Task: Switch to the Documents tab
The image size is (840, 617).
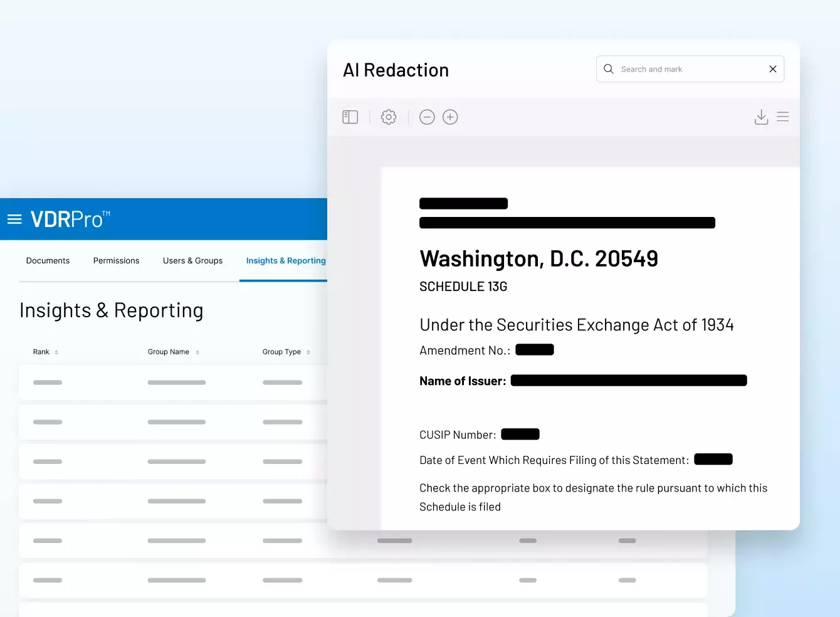Action: click(x=48, y=261)
